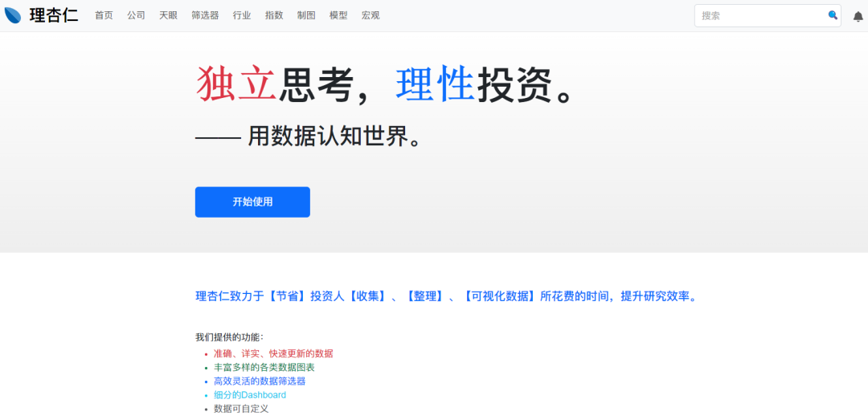Viewport: 868px width, 420px height.
Task: Open the 模型 menu item
Action: pos(338,15)
